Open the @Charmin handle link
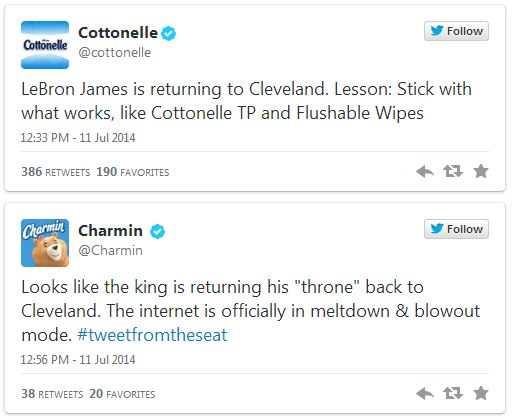512x420 pixels. coord(110,251)
